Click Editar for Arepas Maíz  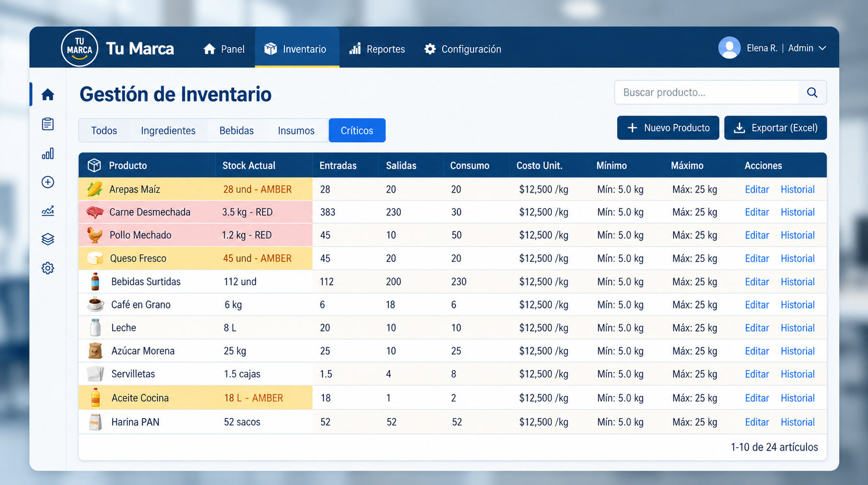pyautogui.click(x=757, y=189)
